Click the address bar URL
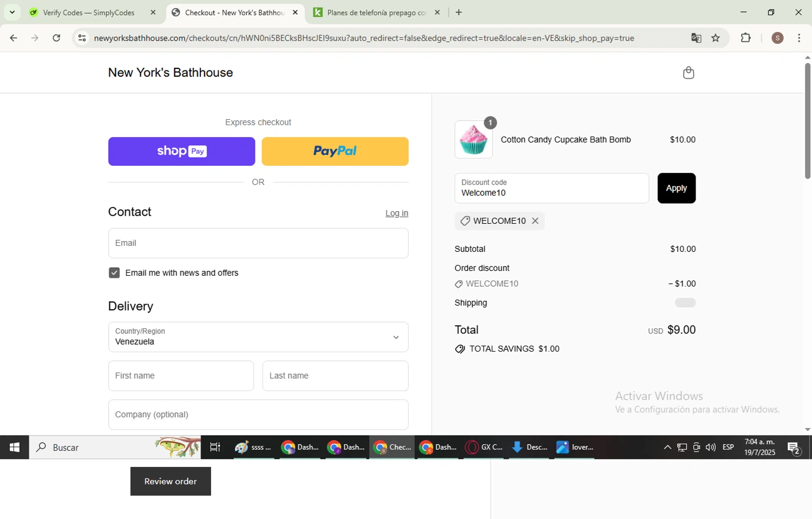 364,38
